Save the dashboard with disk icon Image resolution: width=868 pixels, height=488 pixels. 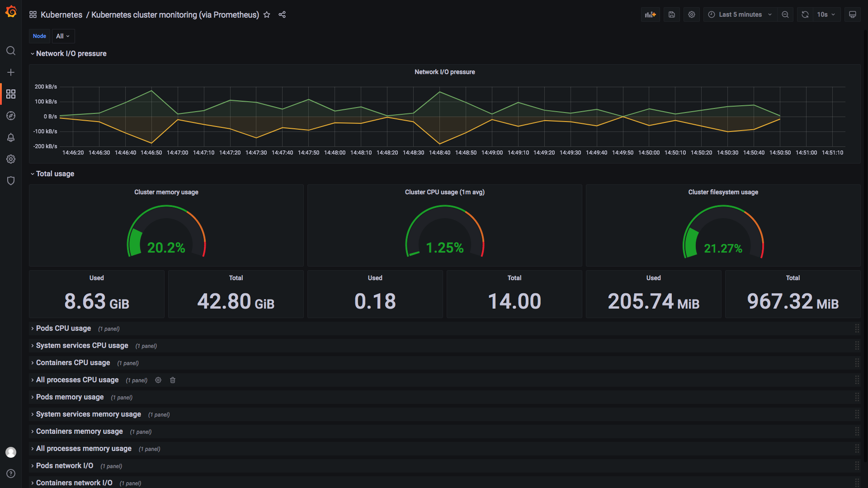[x=672, y=14]
